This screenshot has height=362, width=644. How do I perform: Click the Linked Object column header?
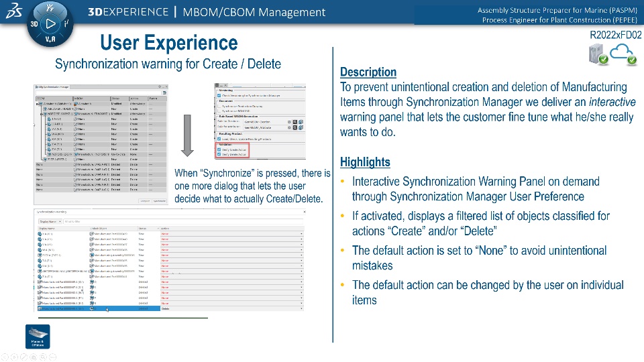tap(113, 228)
